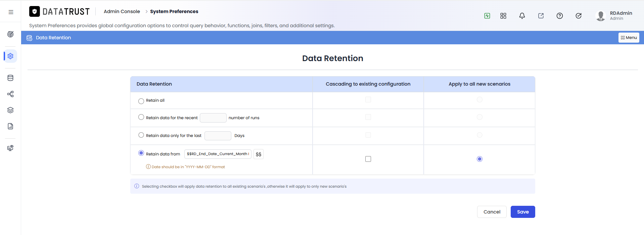Open the RDAdmin user avatar

(601, 16)
